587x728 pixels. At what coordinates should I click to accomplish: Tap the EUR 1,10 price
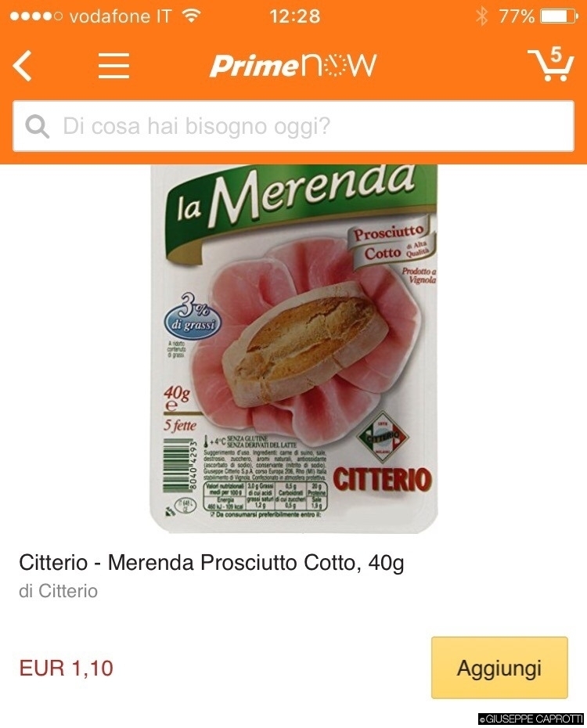click(67, 668)
